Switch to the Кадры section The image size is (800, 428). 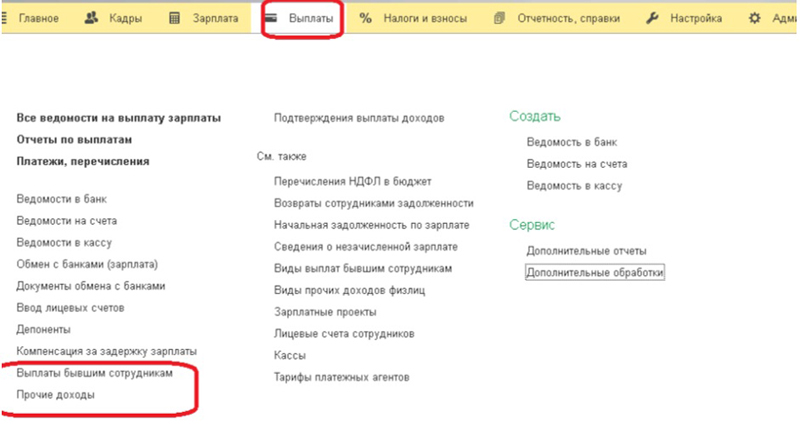pyautogui.click(x=126, y=18)
